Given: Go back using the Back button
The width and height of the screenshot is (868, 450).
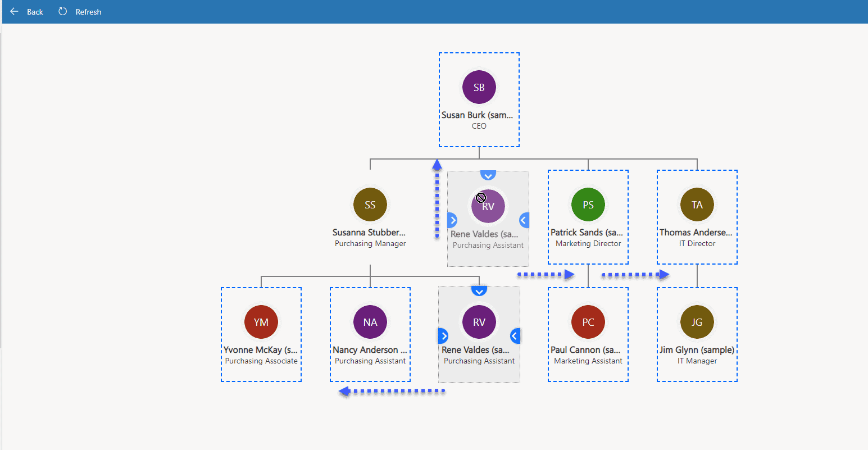Looking at the screenshot, I should 27,12.
